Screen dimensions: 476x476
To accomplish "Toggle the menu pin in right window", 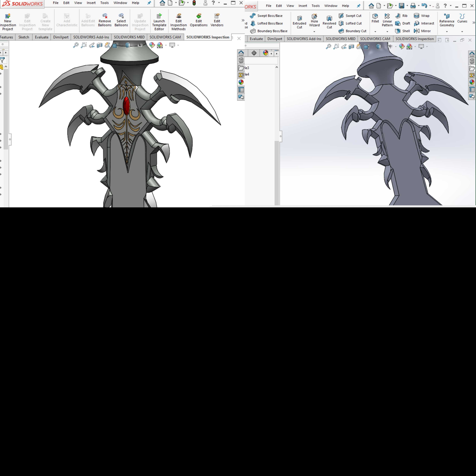I will 358,6.
